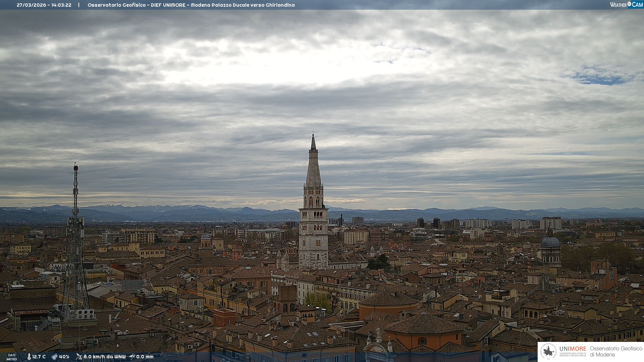Click the 8.0 km/h da WNW wind reading
This screenshot has height=362, width=644.
tap(104, 357)
